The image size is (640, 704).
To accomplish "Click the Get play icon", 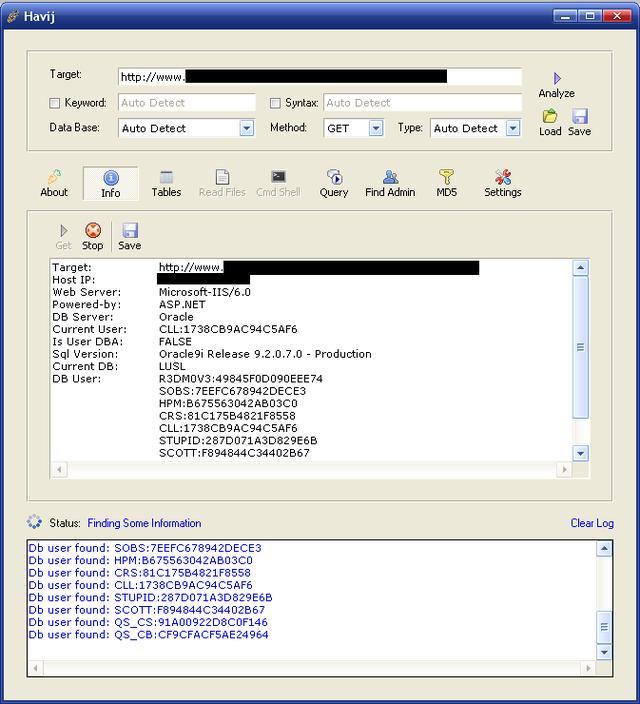I will point(64,231).
